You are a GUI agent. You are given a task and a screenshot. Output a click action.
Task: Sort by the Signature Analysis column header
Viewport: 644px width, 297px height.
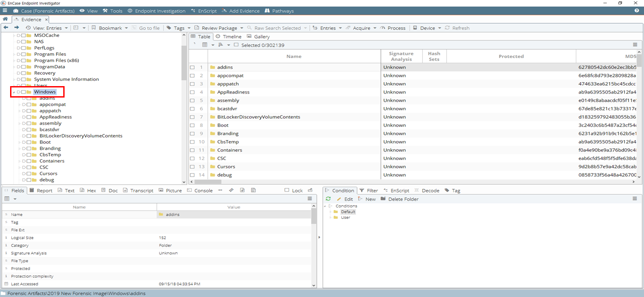(401, 56)
